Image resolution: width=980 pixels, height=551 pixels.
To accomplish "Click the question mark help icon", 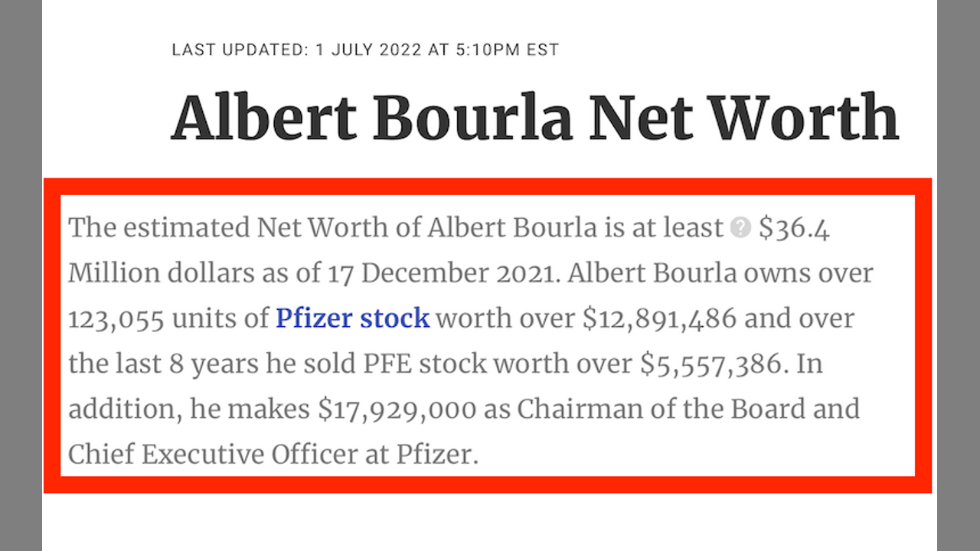I will click(x=740, y=228).
